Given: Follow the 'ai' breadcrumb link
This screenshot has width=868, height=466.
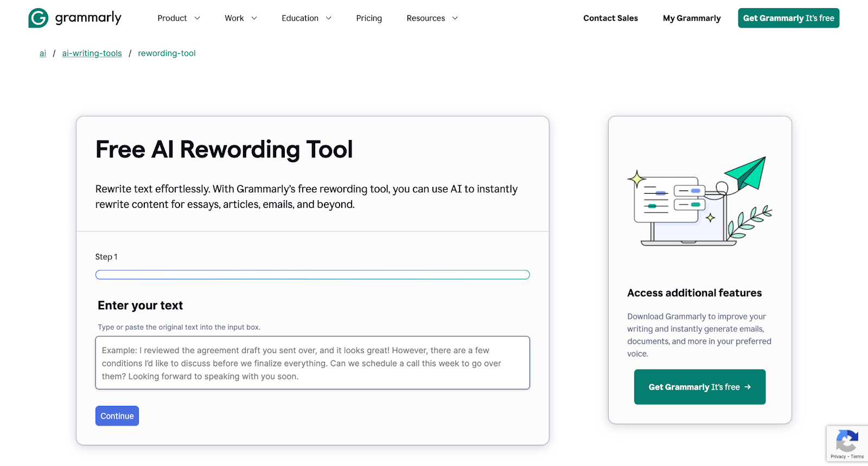Looking at the screenshot, I should [43, 53].
